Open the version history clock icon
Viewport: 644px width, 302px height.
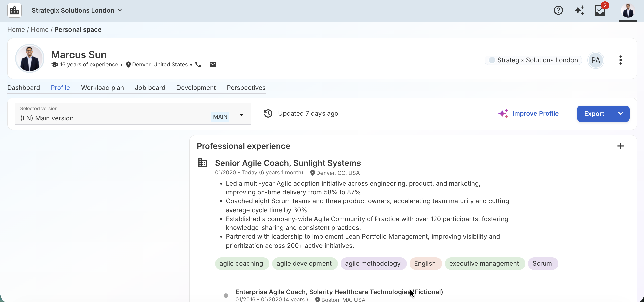268,113
